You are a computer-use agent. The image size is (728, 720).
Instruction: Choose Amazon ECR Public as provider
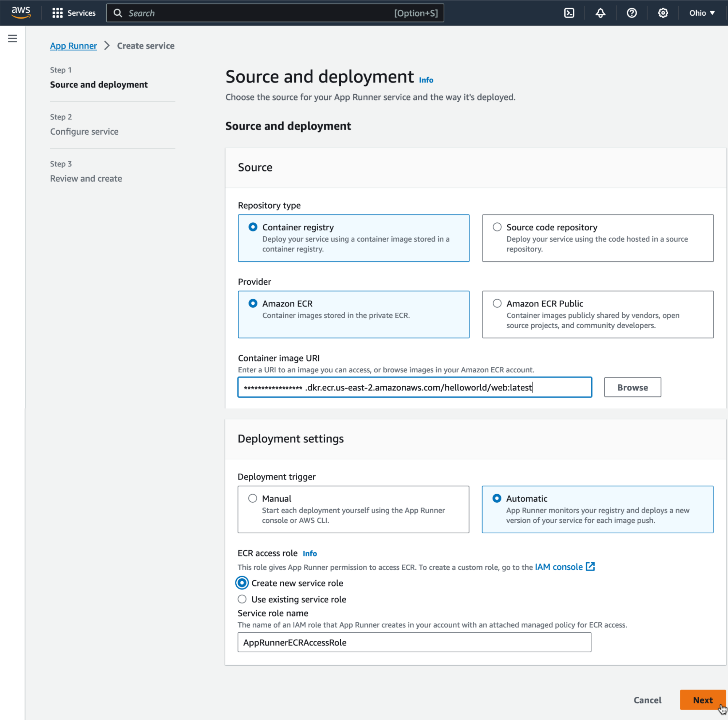point(598,314)
